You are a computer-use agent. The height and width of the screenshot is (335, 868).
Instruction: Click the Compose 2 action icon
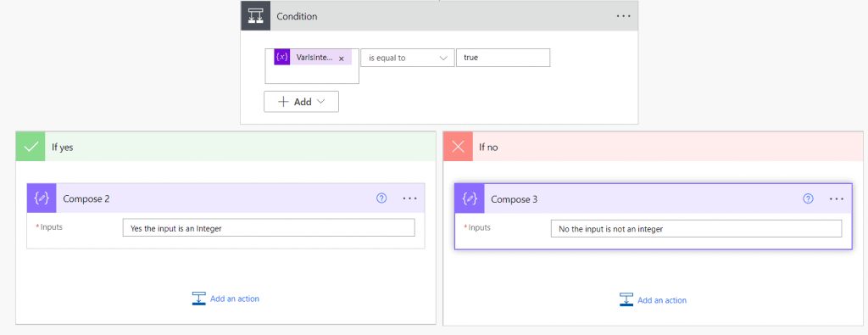point(42,198)
